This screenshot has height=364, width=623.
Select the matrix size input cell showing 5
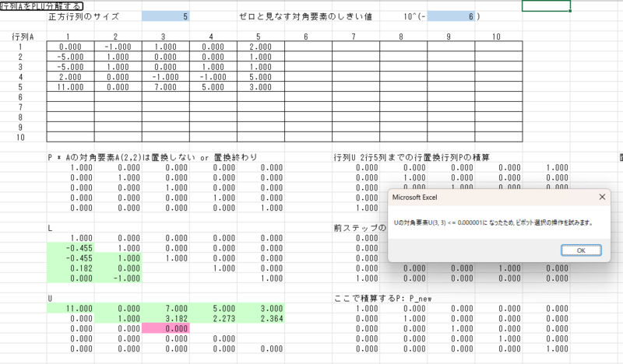tap(165, 16)
